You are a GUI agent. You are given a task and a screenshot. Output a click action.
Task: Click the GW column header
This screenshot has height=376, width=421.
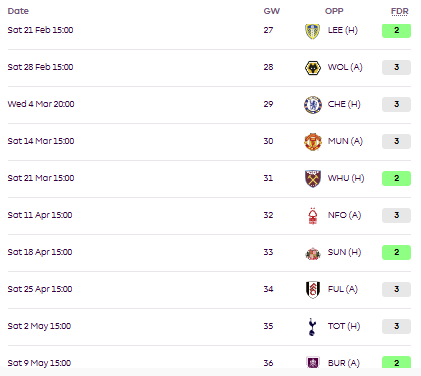(x=272, y=11)
